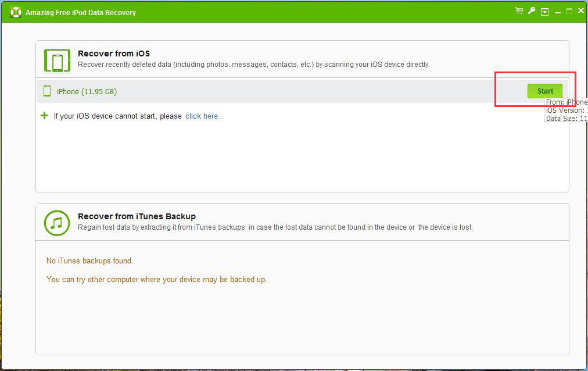Click the green Start button
588x371 pixels.
pos(545,91)
